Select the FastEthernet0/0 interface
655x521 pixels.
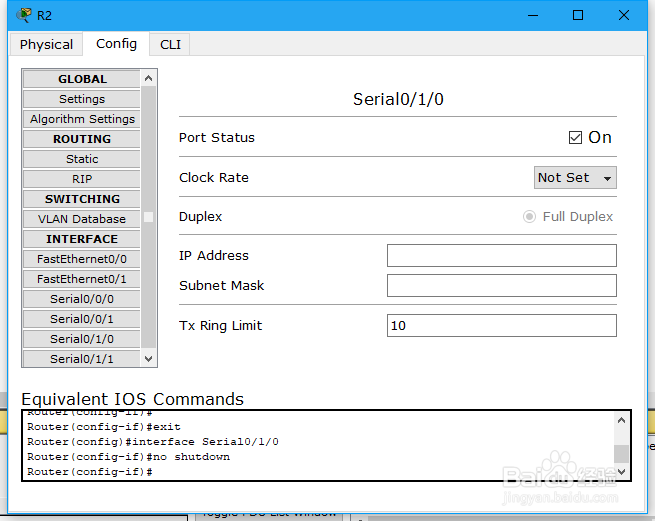pyautogui.click(x=82, y=259)
